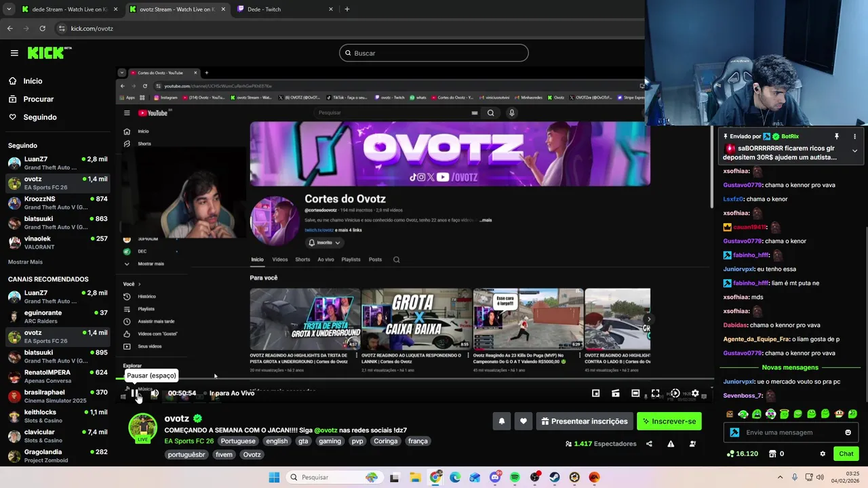Pin icon in BotRix pinned message
Viewport: 868px width, 488px height.
[x=837, y=136]
